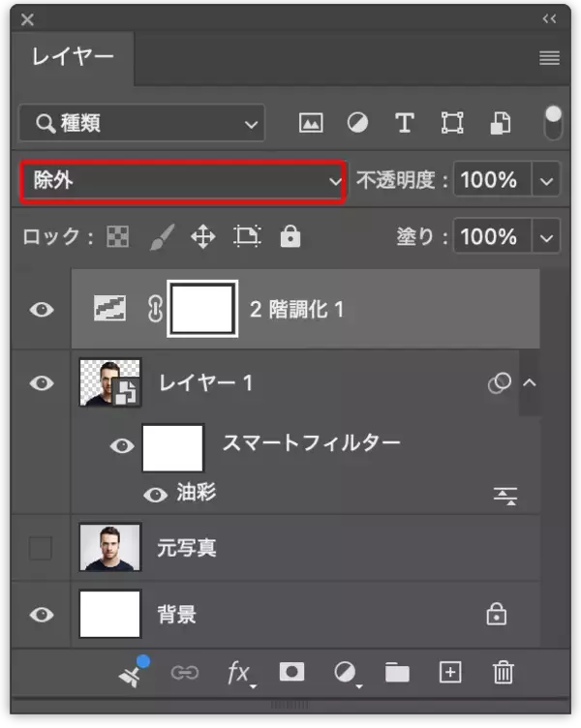Lock transparent pixels

click(117, 237)
